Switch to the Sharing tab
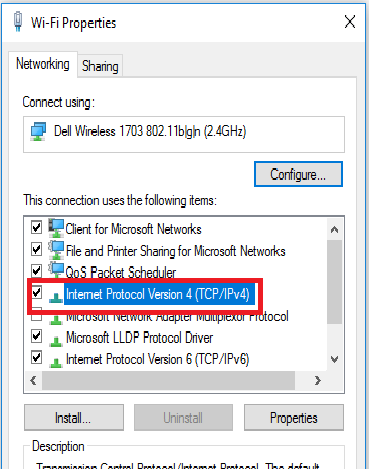369x469 pixels. point(100,66)
